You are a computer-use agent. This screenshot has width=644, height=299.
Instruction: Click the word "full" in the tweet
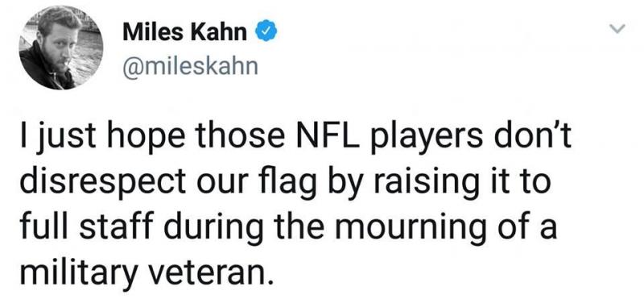pyautogui.click(x=44, y=226)
